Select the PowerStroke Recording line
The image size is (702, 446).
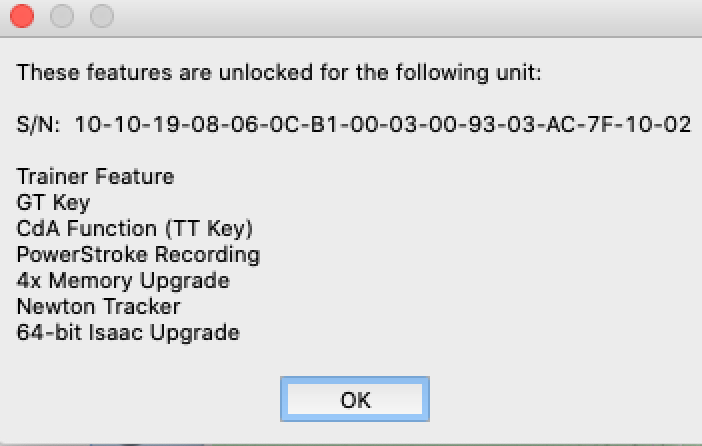click(x=139, y=255)
